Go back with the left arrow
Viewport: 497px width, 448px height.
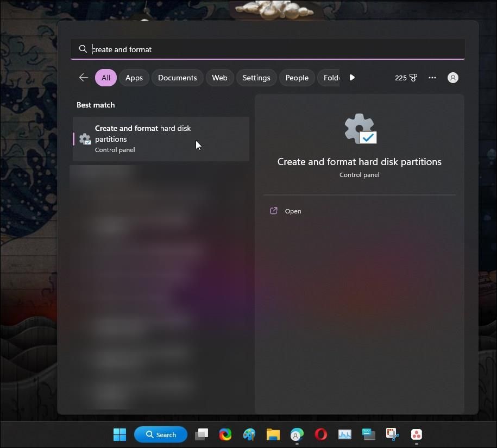83,77
